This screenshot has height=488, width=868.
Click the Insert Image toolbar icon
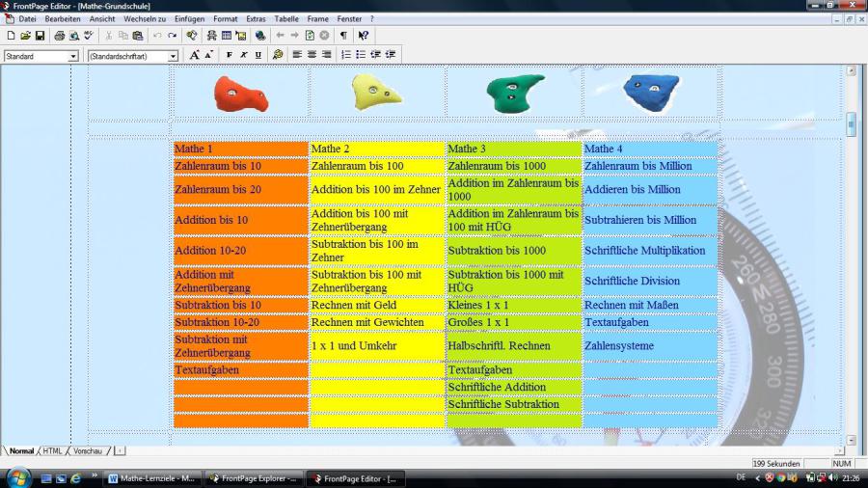pyautogui.click(x=240, y=36)
